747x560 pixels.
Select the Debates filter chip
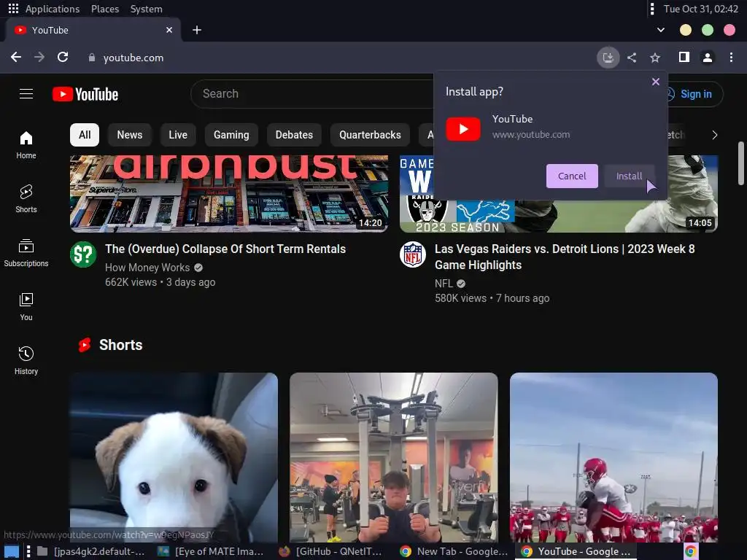[x=294, y=135]
